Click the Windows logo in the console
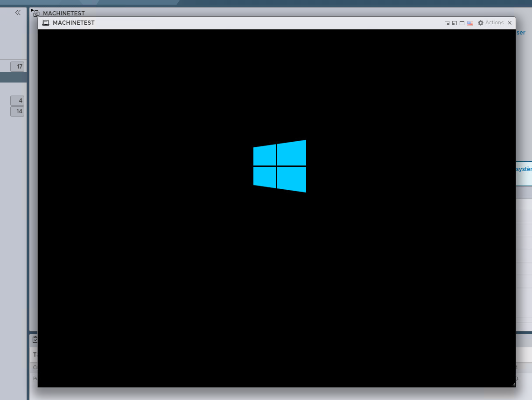Screen dimensions: 532x400 pyautogui.click(x=280, y=166)
